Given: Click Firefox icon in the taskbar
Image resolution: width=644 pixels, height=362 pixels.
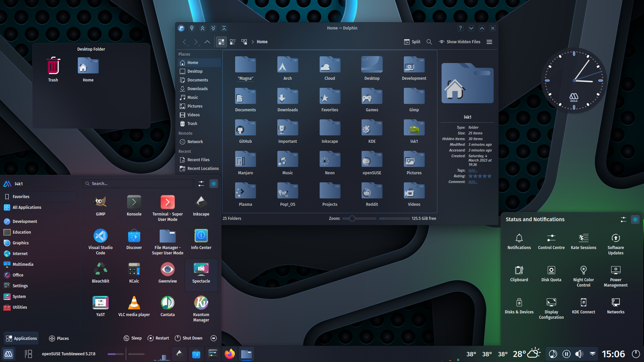Looking at the screenshot, I should [x=230, y=354].
